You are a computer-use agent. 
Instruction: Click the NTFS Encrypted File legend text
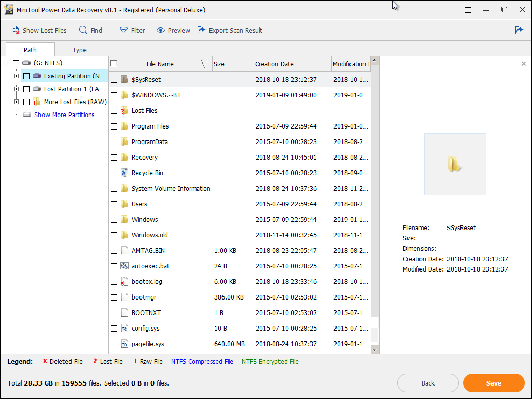point(270,361)
